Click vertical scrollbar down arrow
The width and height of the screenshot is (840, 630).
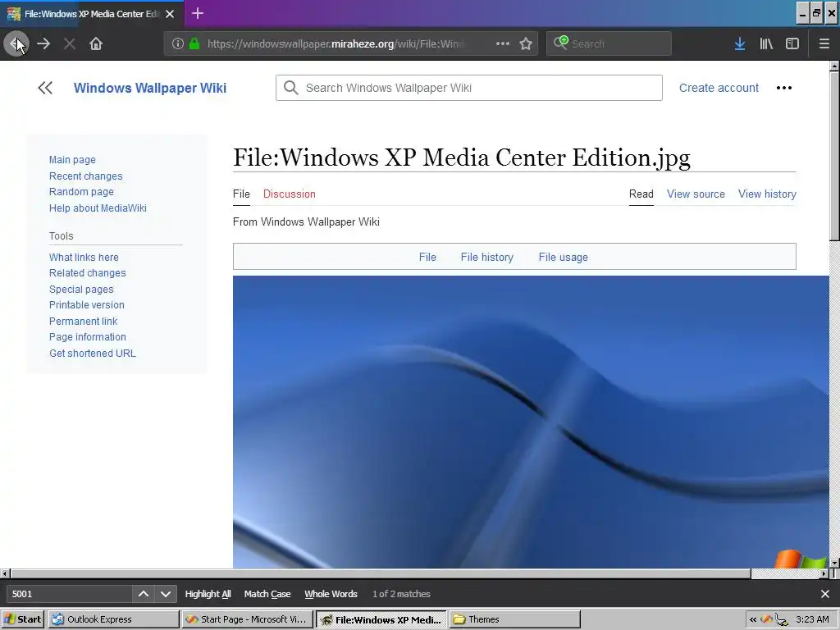pos(834,563)
